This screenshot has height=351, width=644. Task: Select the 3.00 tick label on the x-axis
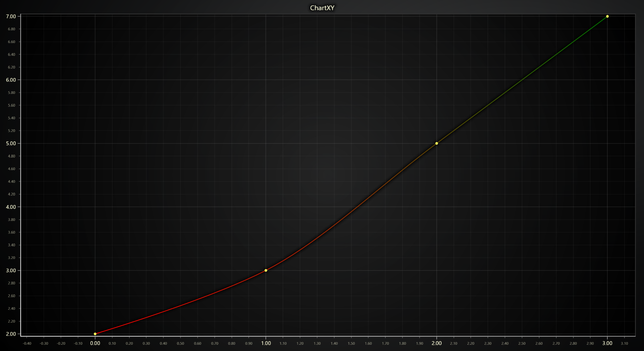click(607, 343)
